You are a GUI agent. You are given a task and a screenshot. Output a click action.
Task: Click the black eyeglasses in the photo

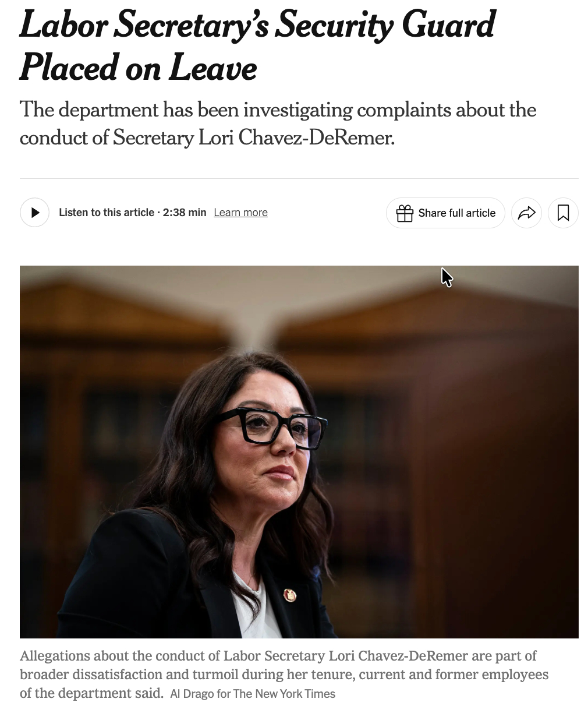271,426
